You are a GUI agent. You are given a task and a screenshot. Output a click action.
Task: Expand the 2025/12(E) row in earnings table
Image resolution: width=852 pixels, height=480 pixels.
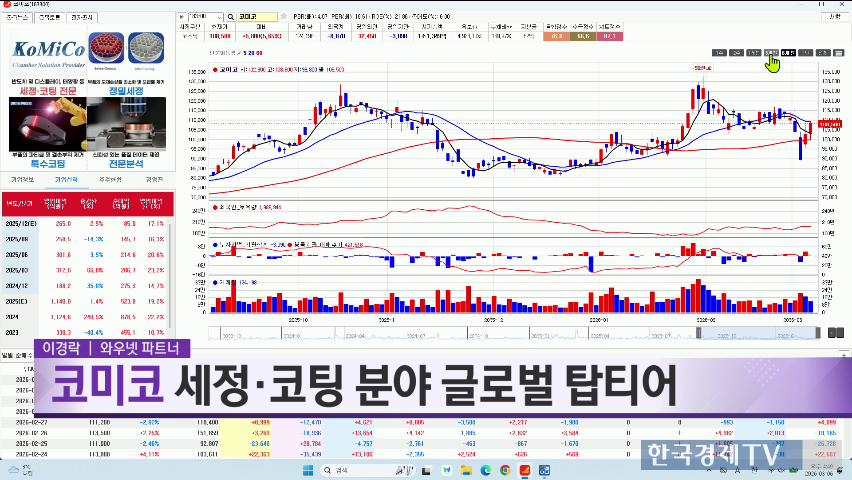coord(22,225)
